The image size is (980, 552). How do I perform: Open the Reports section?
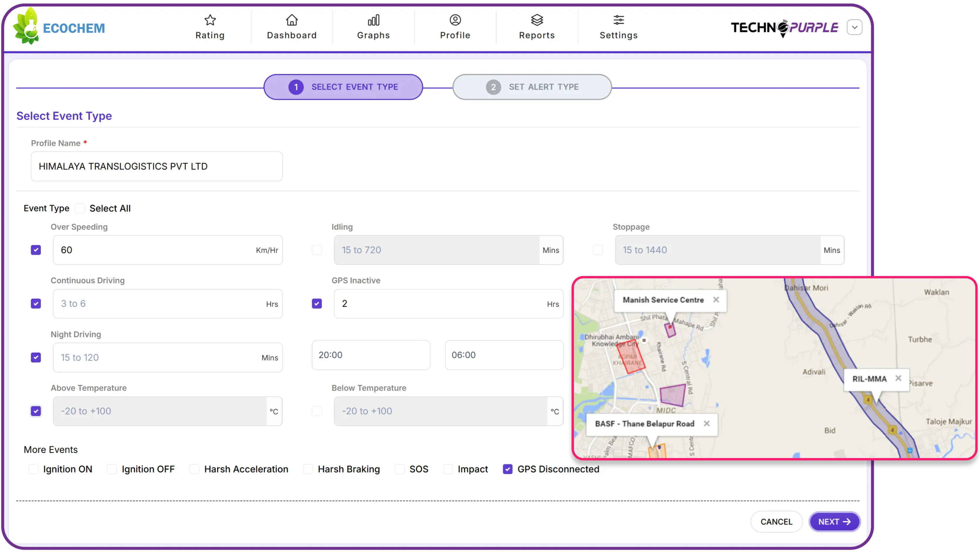click(537, 27)
